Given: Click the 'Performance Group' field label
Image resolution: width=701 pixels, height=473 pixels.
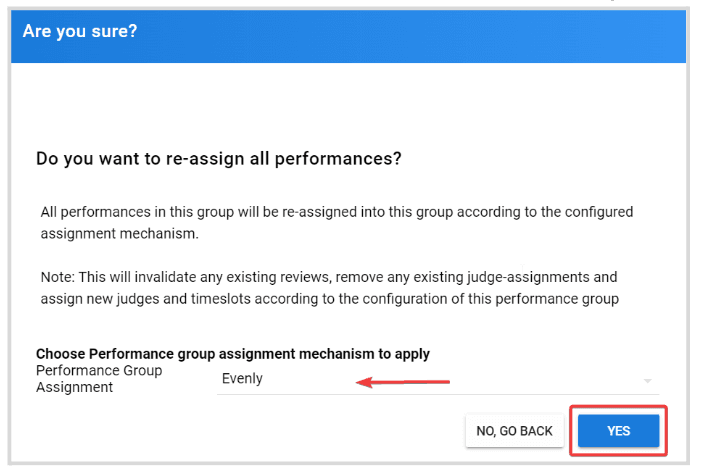Looking at the screenshot, I should coord(99,371).
